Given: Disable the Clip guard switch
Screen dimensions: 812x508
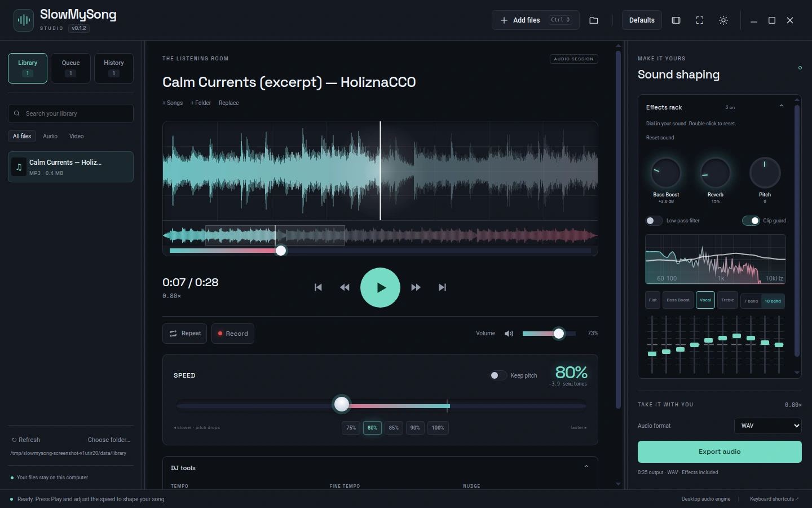Looking at the screenshot, I should (751, 221).
